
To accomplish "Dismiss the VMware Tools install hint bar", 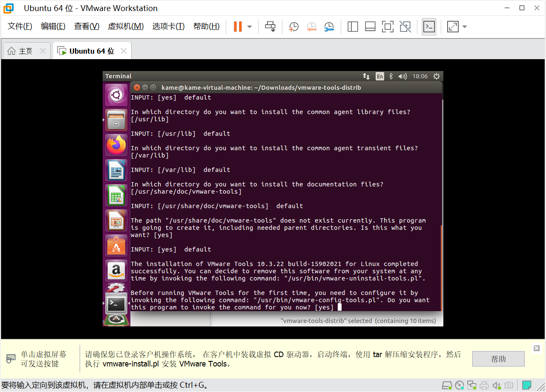I will 537,348.
